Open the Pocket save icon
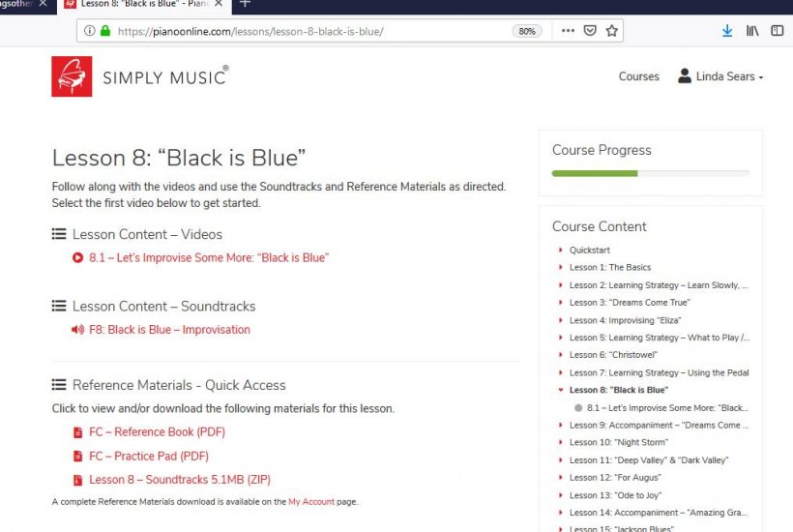Image resolution: width=793 pixels, height=532 pixels. click(x=590, y=31)
